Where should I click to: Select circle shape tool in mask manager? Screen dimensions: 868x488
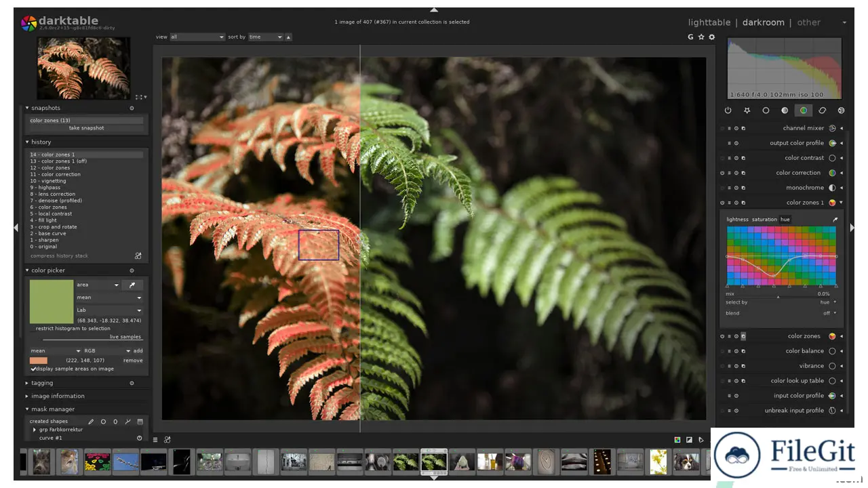103,422
